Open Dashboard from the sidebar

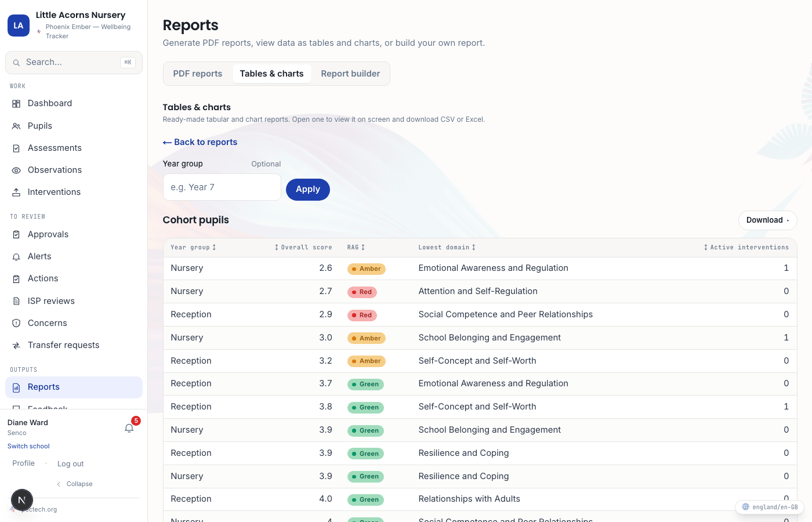pos(74,104)
